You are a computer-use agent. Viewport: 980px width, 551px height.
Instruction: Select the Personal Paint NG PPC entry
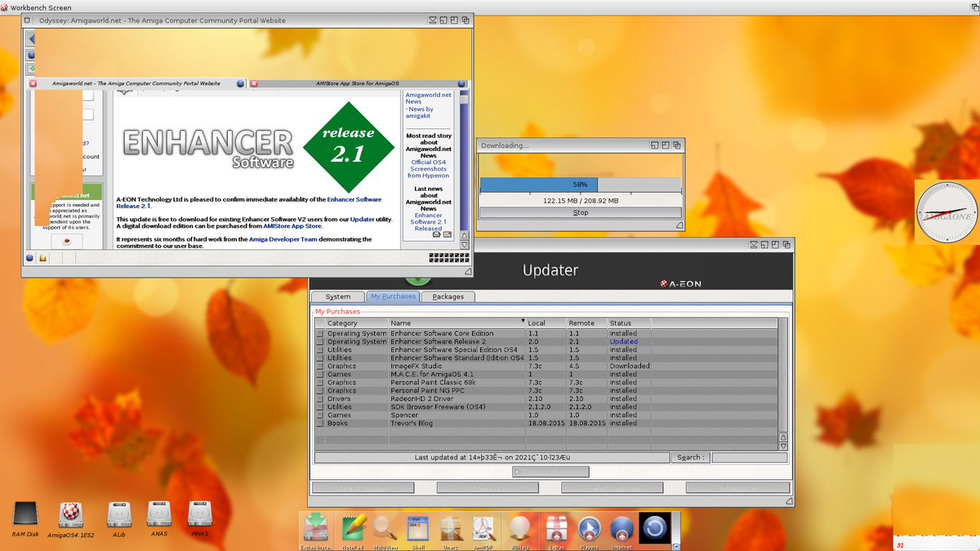point(547,390)
